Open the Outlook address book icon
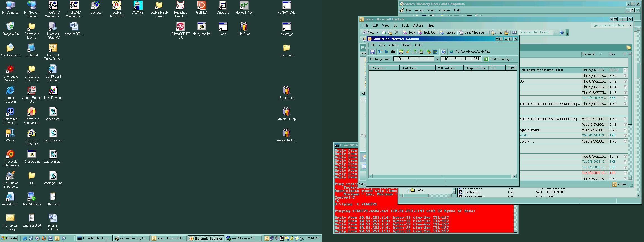Screen dimensions: 644x242 point(514,32)
